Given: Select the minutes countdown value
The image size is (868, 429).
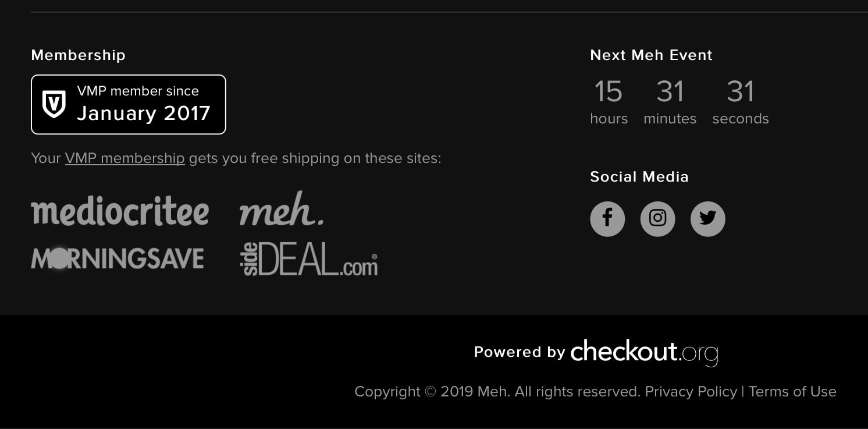Looking at the screenshot, I should coord(670,92).
